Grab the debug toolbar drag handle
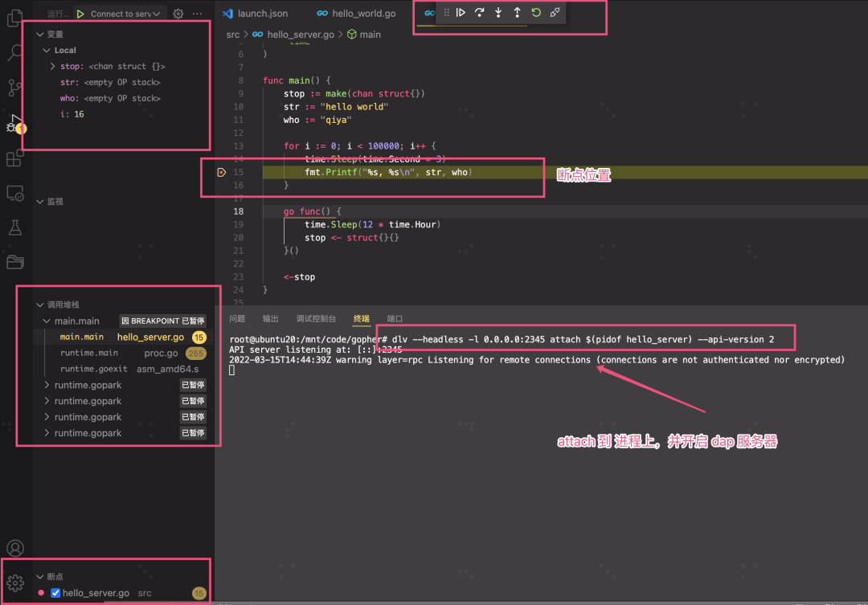 point(446,13)
